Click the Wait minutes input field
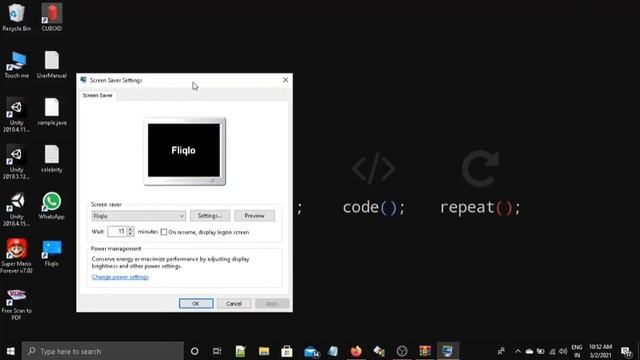This screenshot has width=640, height=360. [117, 231]
